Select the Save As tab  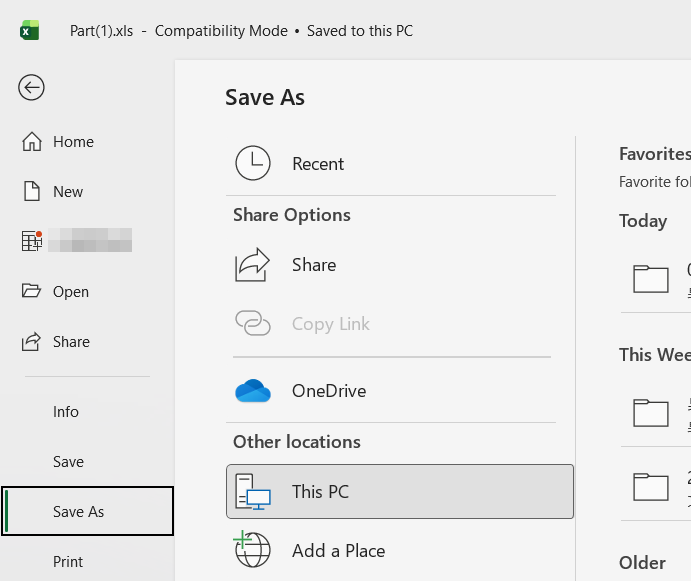(x=78, y=512)
